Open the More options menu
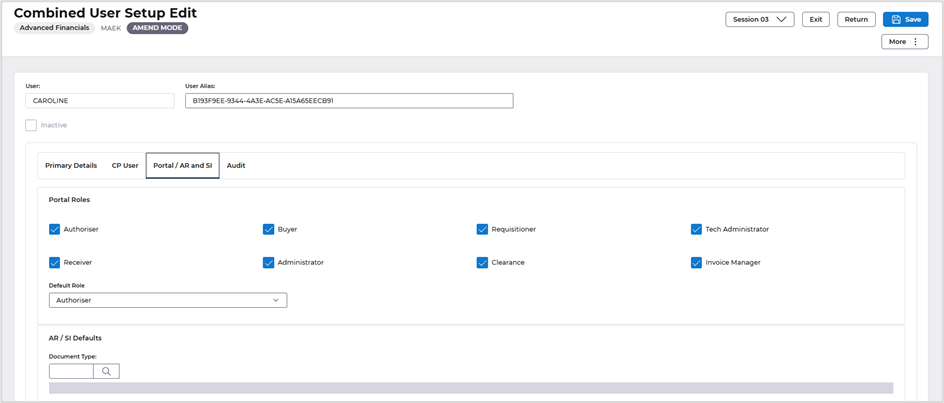944x403 pixels. click(x=905, y=42)
